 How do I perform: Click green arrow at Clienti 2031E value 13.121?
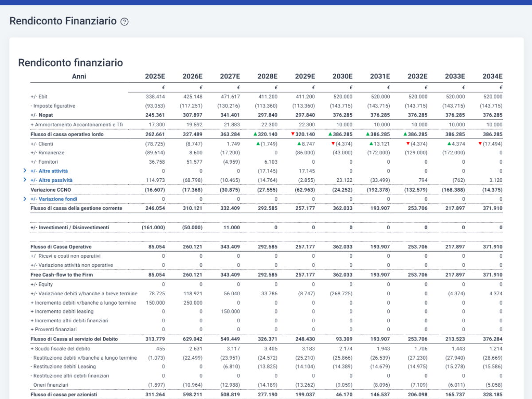[371, 144]
